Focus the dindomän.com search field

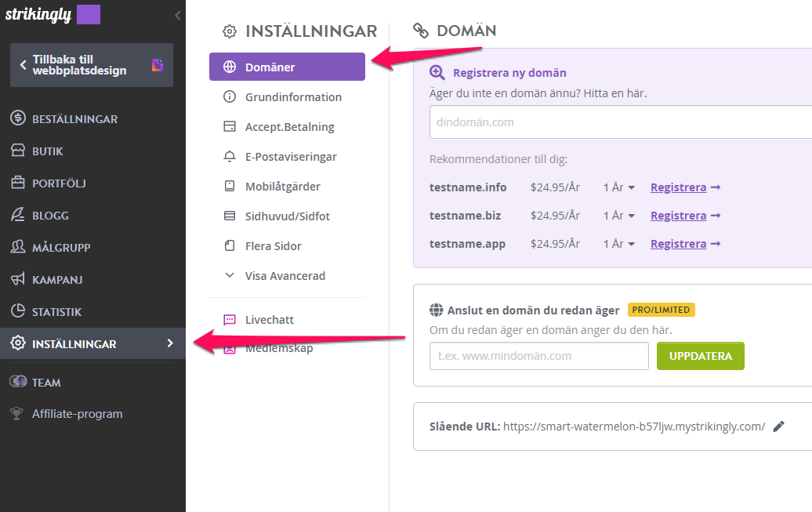(621, 122)
